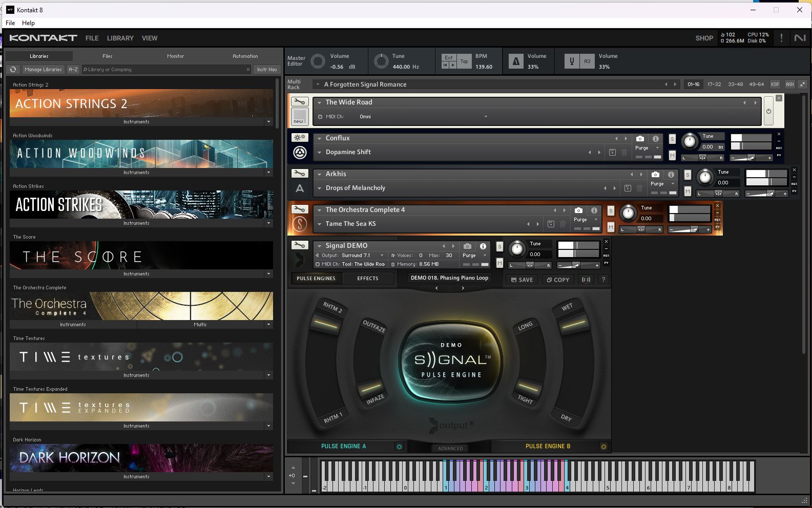Open the wrench edit icon for Signal DEMO
This screenshot has height=508, width=812.
300,245
